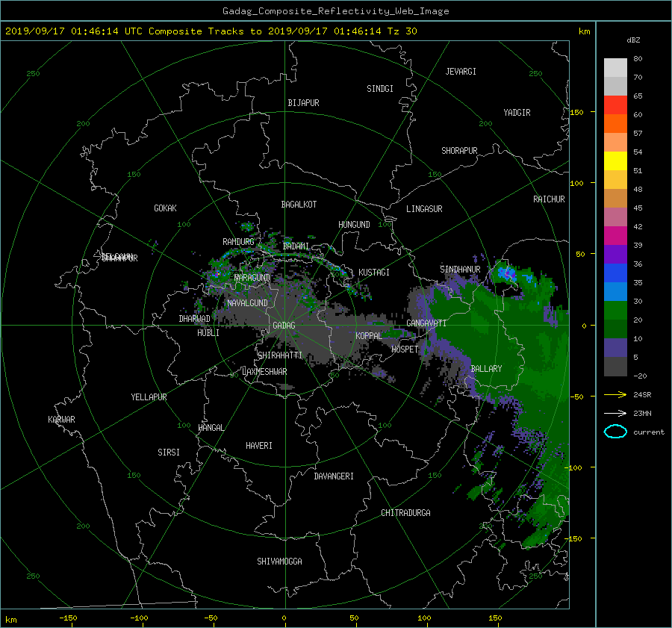Select the red 65 dBZ color swatch

(615, 105)
